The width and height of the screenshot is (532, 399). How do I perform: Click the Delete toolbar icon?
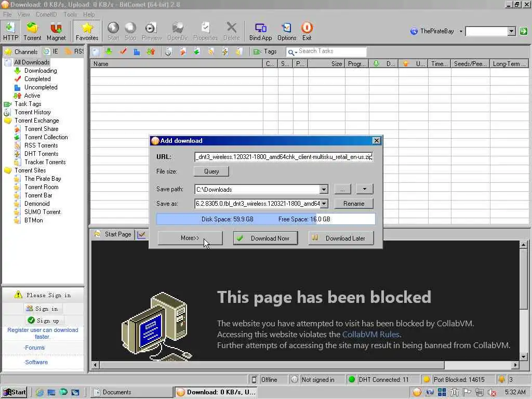231,31
